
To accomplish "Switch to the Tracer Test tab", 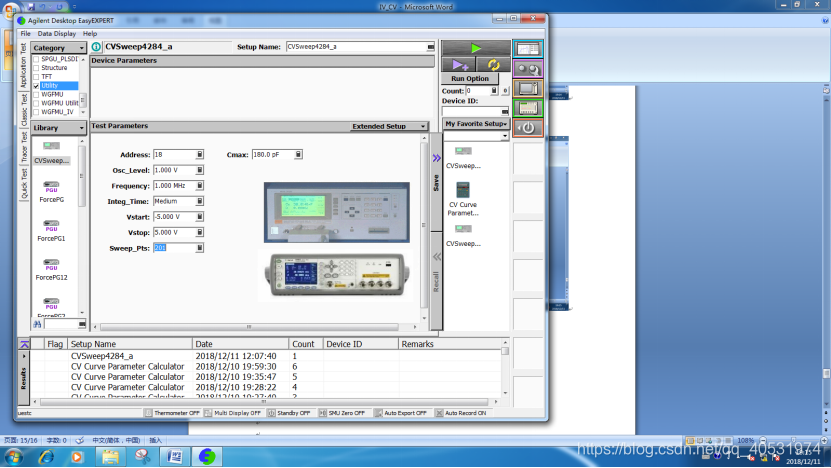I will point(24,147).
